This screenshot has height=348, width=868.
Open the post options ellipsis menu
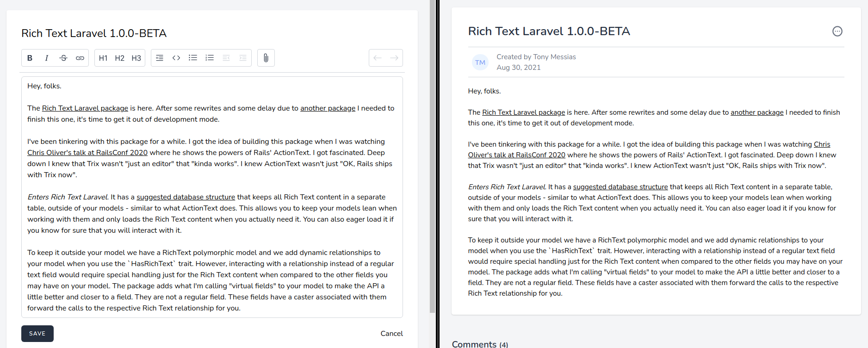pyautogui.click(x=837, y=31)
